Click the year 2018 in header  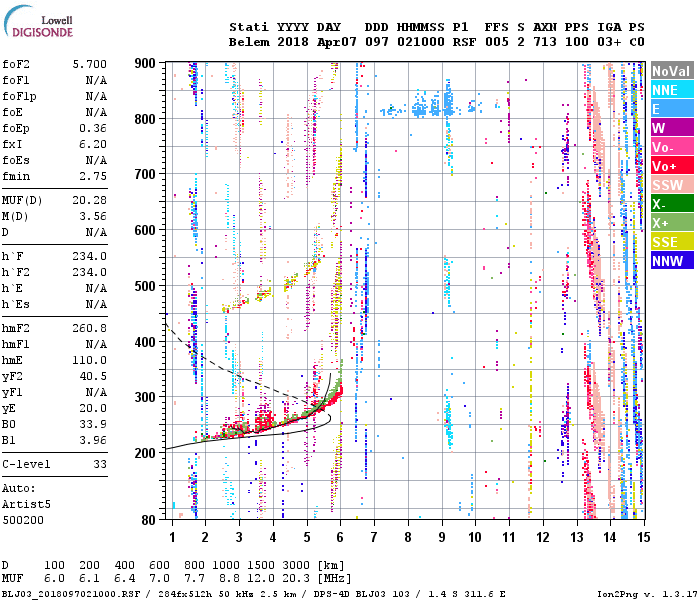293,42
